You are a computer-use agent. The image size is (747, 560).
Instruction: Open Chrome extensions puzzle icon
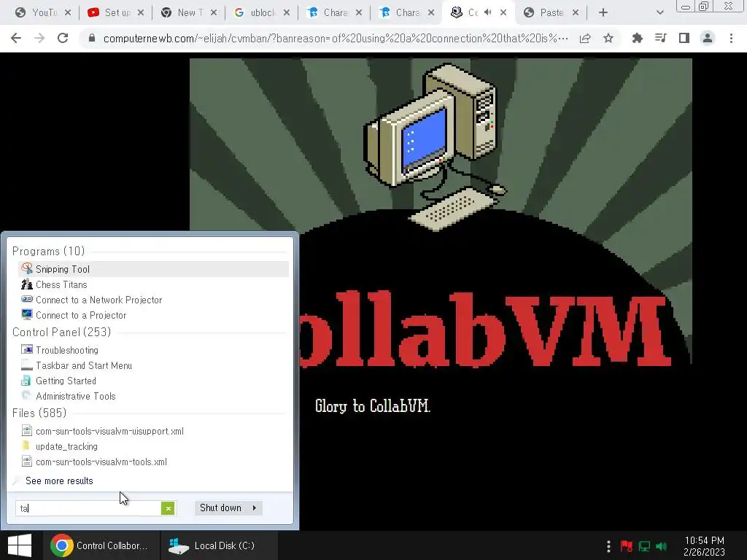click(637, 38)
